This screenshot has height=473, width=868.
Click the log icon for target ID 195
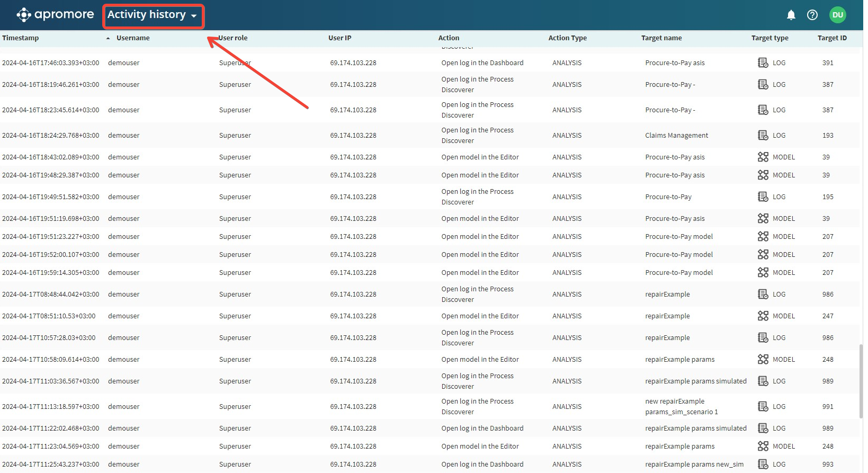click(x=763, y=197)
